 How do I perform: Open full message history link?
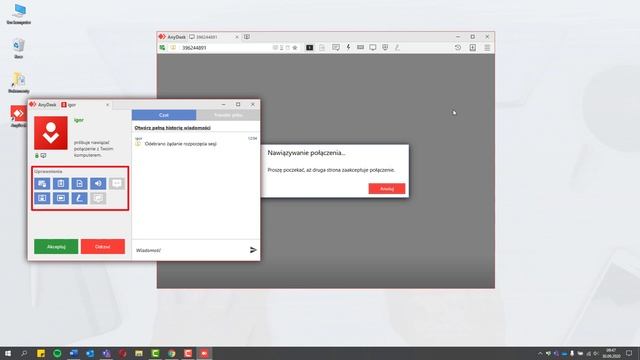click(x=173, y=128)
